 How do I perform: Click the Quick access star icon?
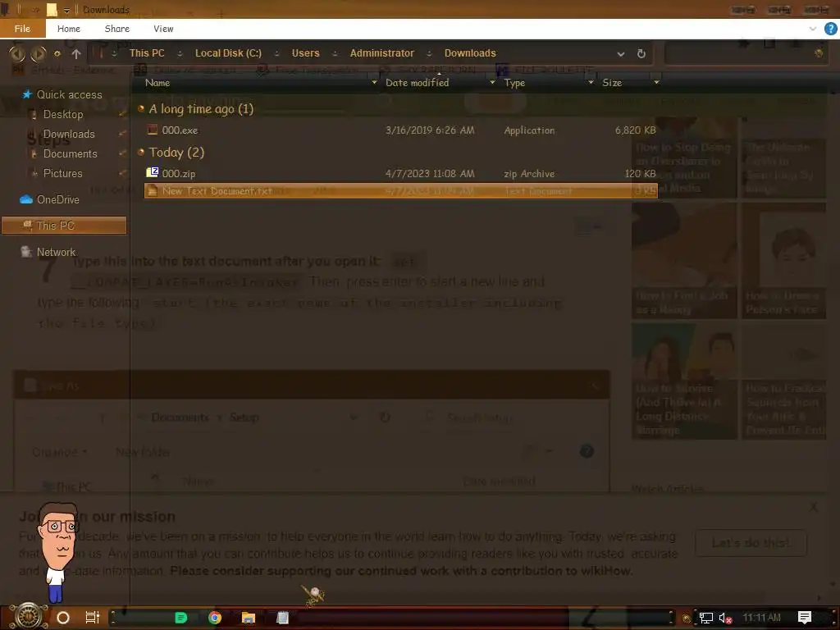[x=27, y=95]
